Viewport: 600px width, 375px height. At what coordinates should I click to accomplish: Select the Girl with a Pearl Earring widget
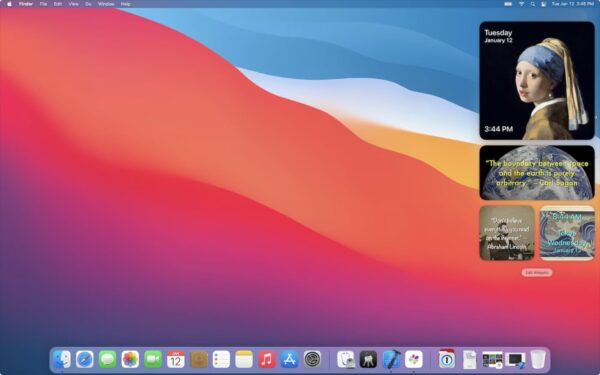537,80
